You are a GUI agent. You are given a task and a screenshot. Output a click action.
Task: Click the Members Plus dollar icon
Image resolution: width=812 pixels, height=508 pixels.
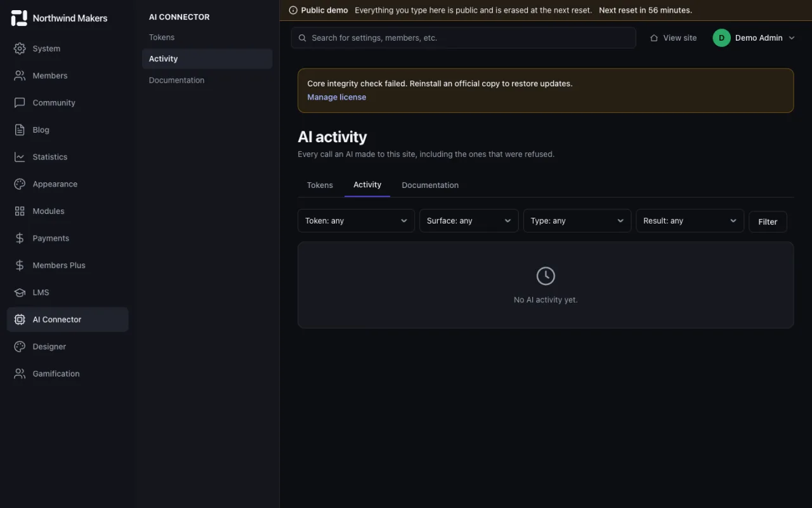[x=20, y=265]
